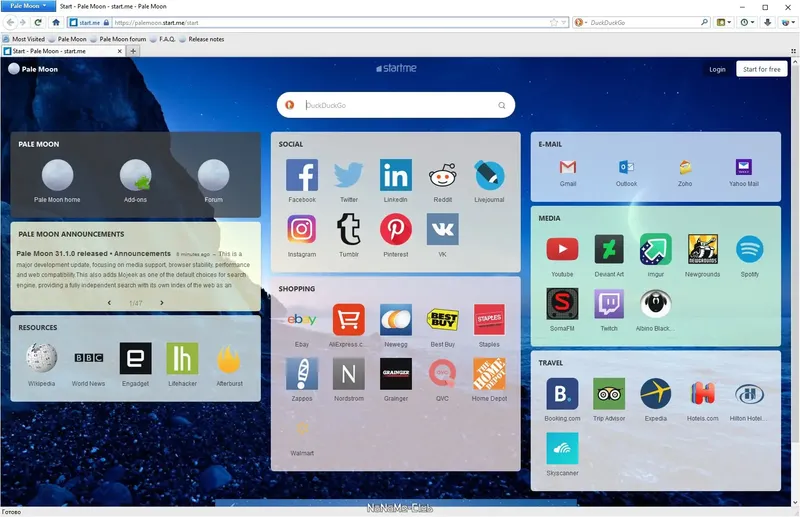Launch LinkedIn from the Social panel
Viewport: 800px width, 517px height.
(395, 175)
